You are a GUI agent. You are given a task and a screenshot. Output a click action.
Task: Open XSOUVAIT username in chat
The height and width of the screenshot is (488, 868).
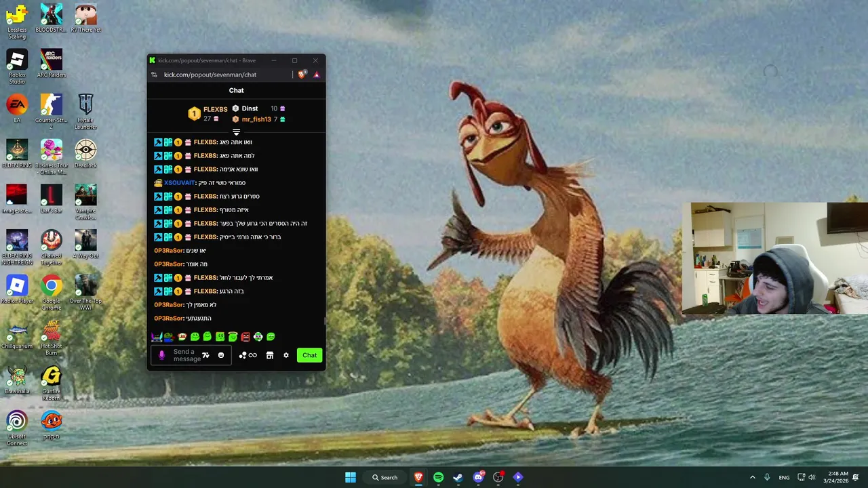179,182
